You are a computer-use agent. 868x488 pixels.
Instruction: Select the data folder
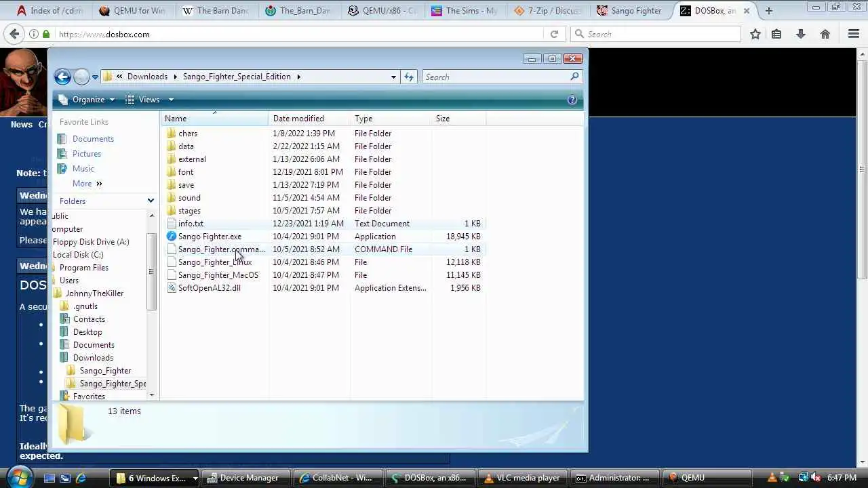[x=186, y=146]
